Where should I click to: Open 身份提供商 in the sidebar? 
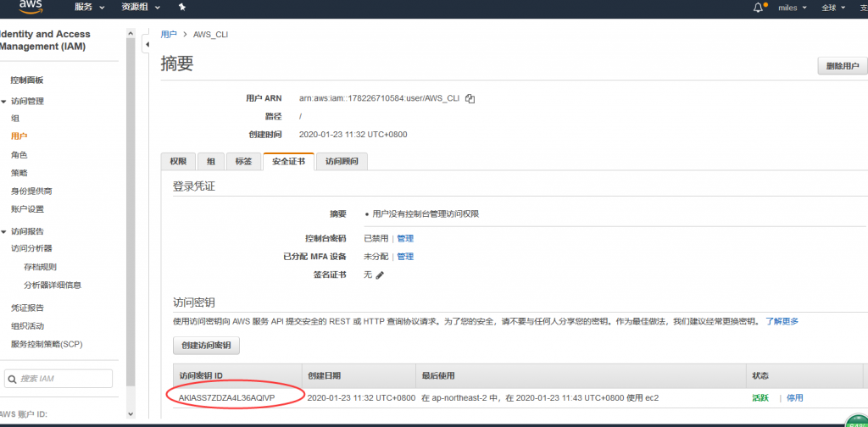coord(31,191)
